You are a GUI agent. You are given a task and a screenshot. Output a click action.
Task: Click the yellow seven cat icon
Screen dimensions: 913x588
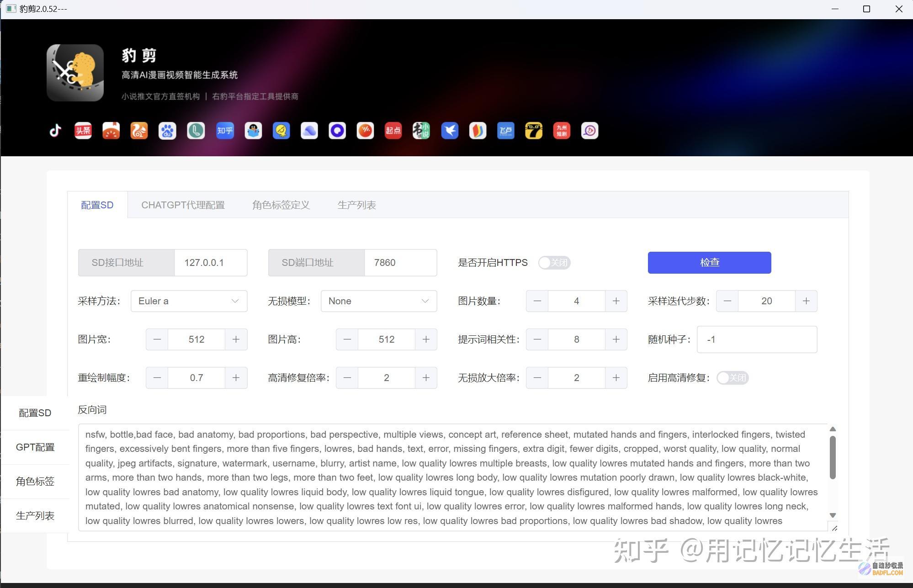[534, 131]
